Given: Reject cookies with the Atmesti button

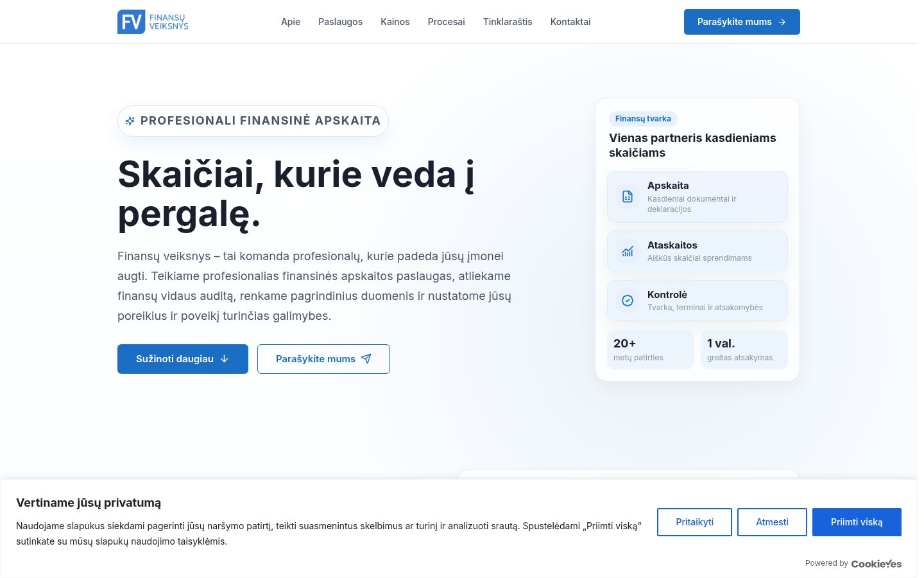Looking at the screenshot, I should (772, 522).
